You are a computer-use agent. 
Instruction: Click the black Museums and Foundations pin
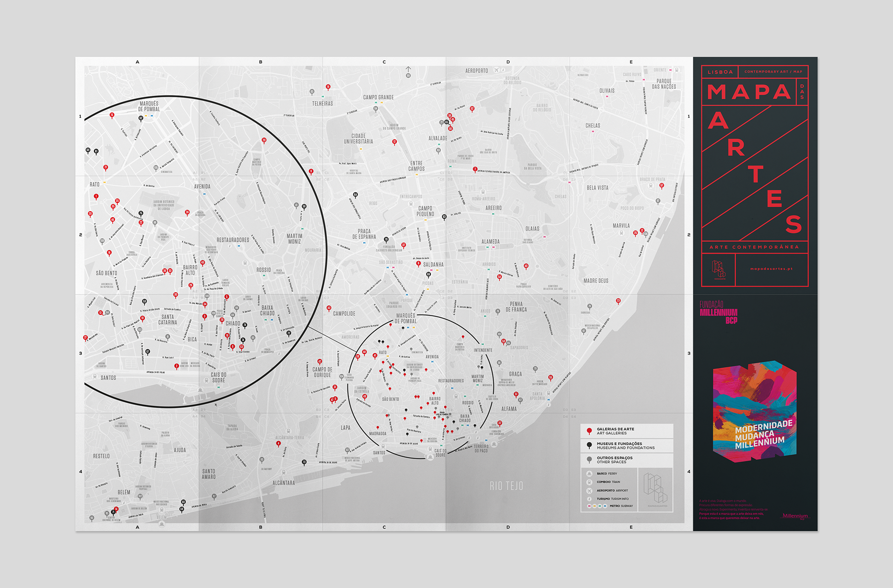[589, 445]
